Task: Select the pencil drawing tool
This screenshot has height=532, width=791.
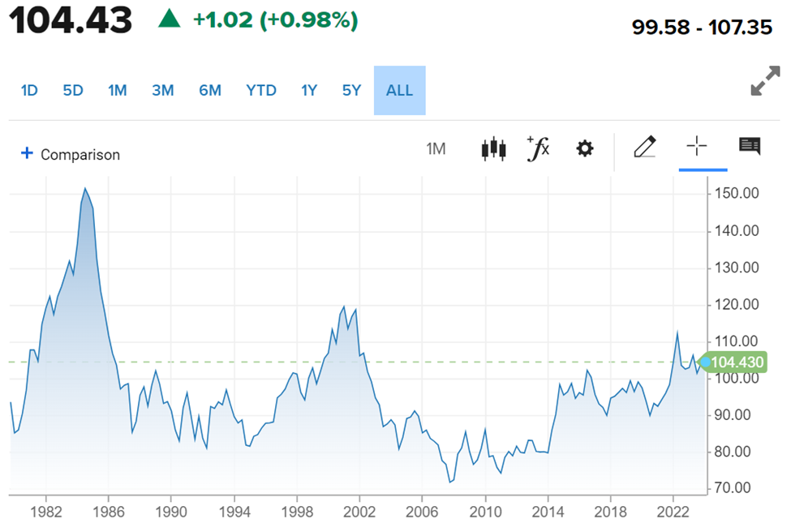Action: coord(644,148)
